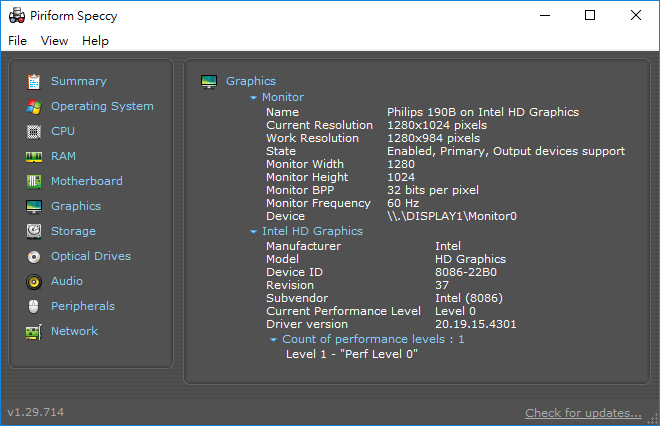
Task: Click the Graphics heading monitor icon
Action: (210, 81)
